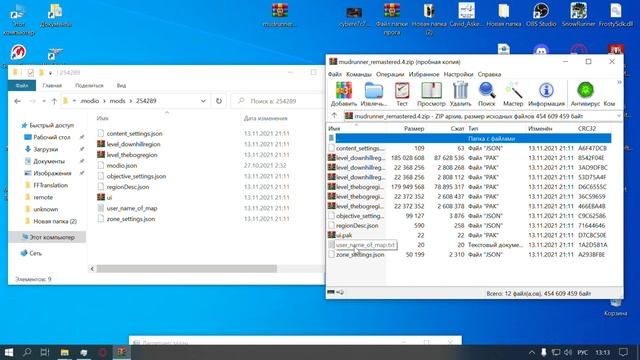
Task: Select Сеть in the navigation pane
Action: pyautogui.click(x=36, y=253)
